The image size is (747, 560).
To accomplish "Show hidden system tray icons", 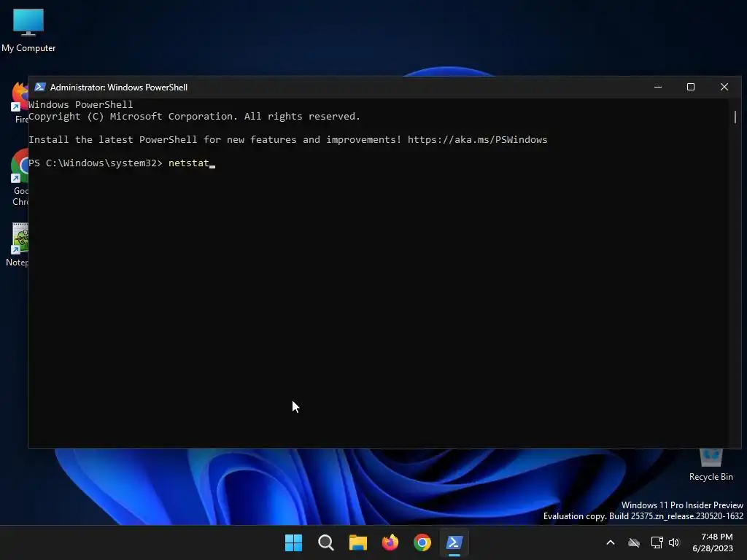I will 611,542.
